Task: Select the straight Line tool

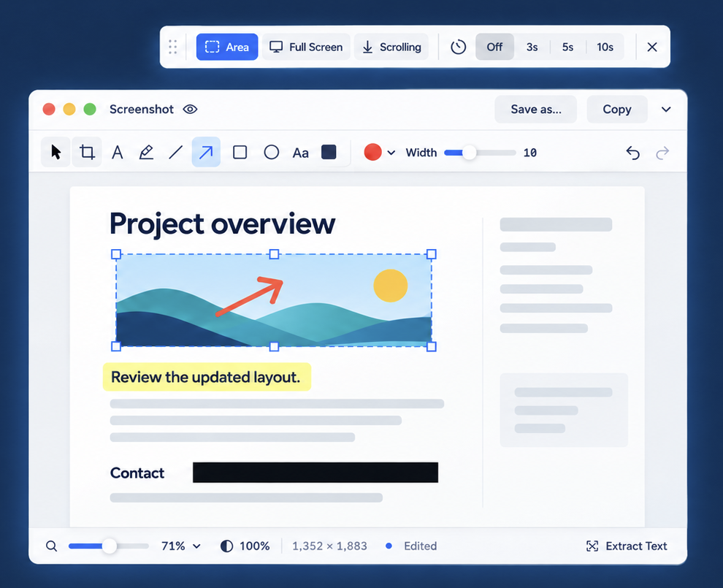Action: 176,152
